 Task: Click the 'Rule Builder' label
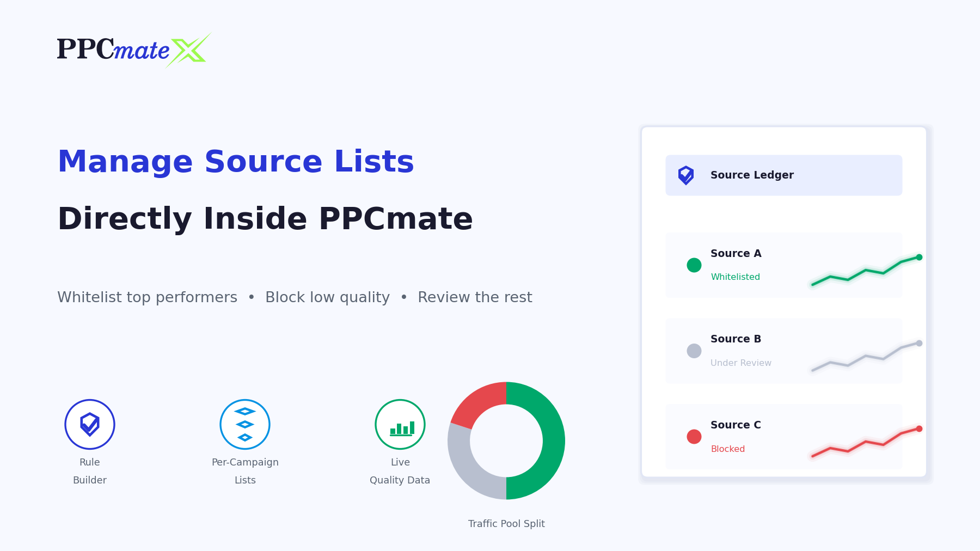click(x=90, y=471)
